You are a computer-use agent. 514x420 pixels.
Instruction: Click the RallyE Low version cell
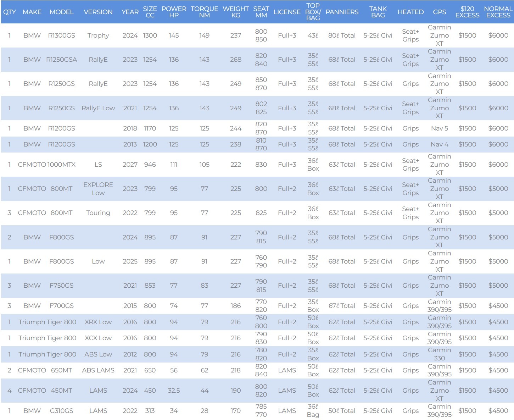click(x=98, y=108)
